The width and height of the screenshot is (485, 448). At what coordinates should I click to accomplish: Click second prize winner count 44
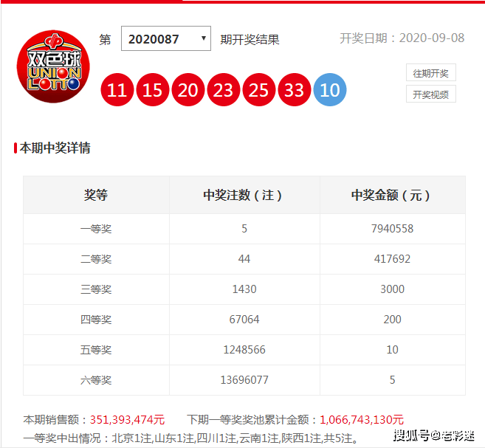(x=244, y=259)
